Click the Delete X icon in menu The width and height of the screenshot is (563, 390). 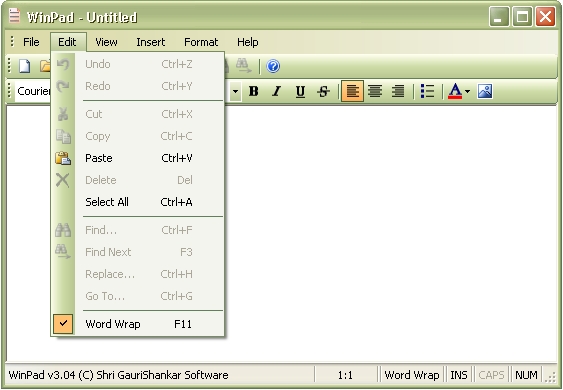(63, 180)
